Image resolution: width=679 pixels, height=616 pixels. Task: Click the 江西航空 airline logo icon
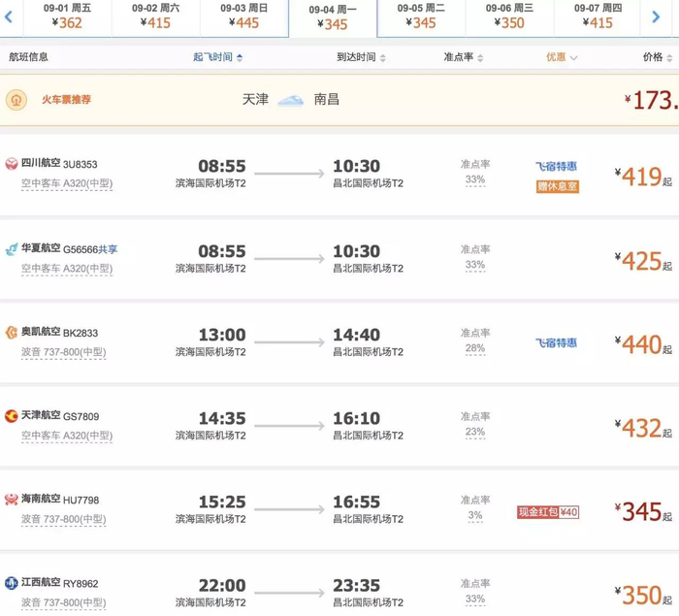12,583
